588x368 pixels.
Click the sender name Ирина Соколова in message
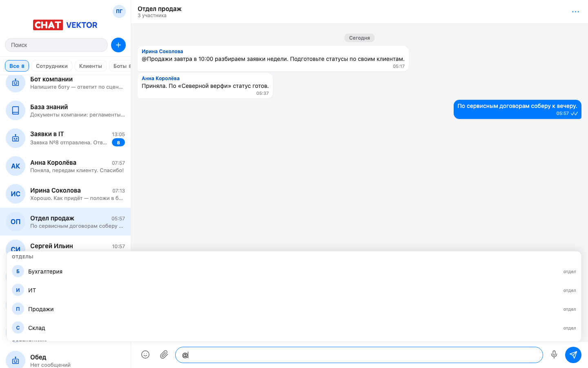click(162, 52)
